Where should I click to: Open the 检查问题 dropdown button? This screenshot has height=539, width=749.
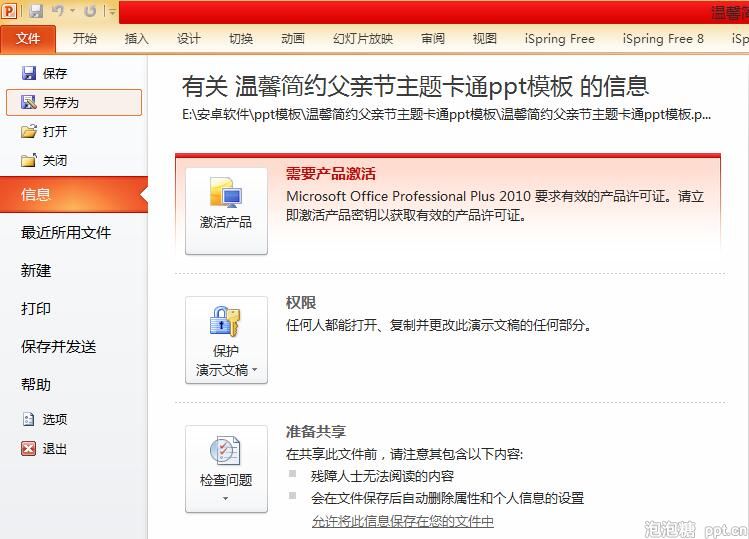point(226,469)
